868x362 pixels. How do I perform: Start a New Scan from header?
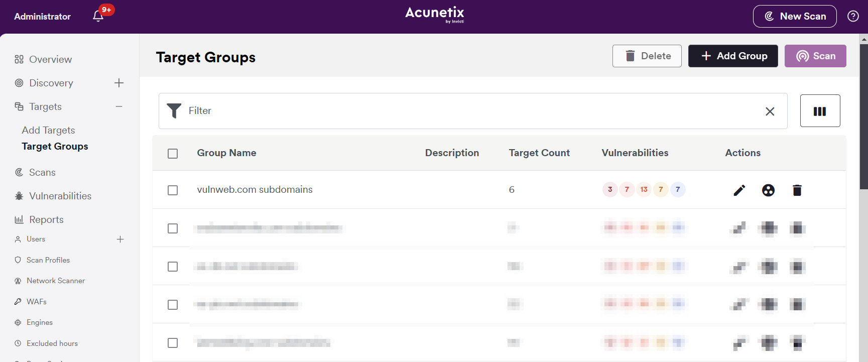pos(795,16)
